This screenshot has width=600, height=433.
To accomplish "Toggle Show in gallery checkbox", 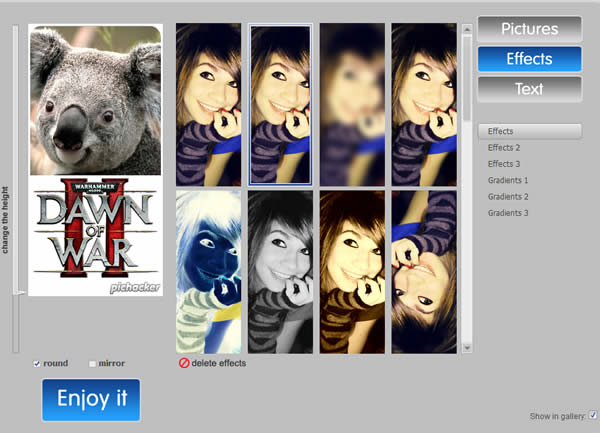I will click(x=593, y=415).
